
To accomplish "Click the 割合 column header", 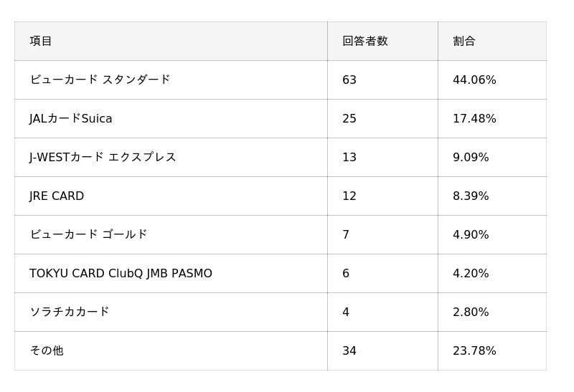I will tap(464, 41).
